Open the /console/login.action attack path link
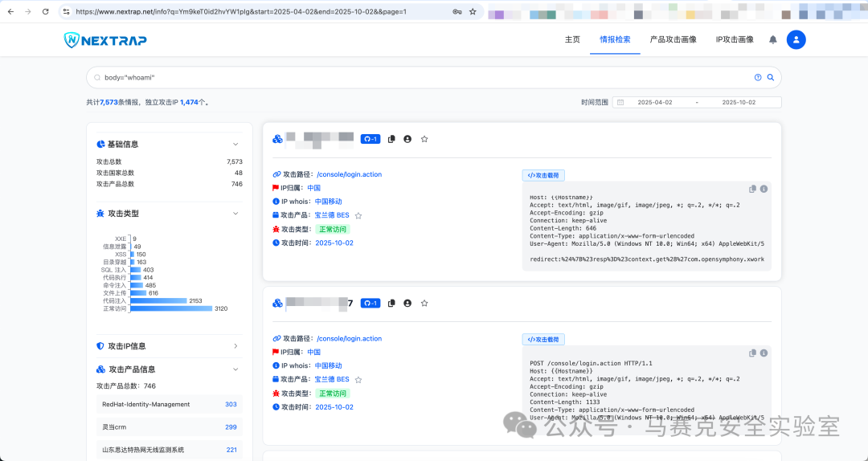Image resolution: width=868 pixels, height=461 pixels. click(x=349, y=174)
